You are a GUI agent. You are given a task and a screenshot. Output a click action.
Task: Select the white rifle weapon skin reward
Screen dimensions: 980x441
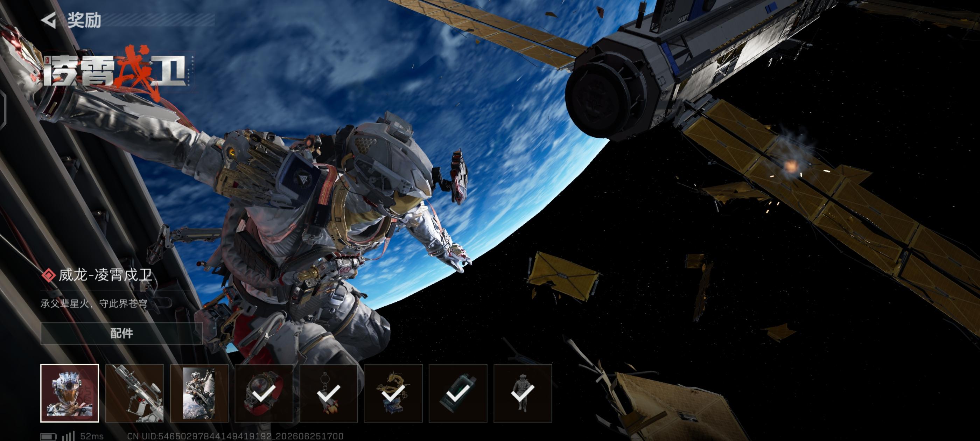tap(135, 393)
